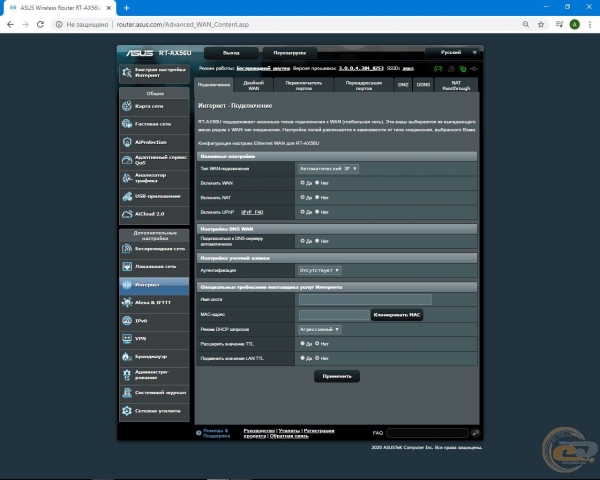Switch to Переключатель портов tab
Screen dimensions: 600x480
coord(303,85)
